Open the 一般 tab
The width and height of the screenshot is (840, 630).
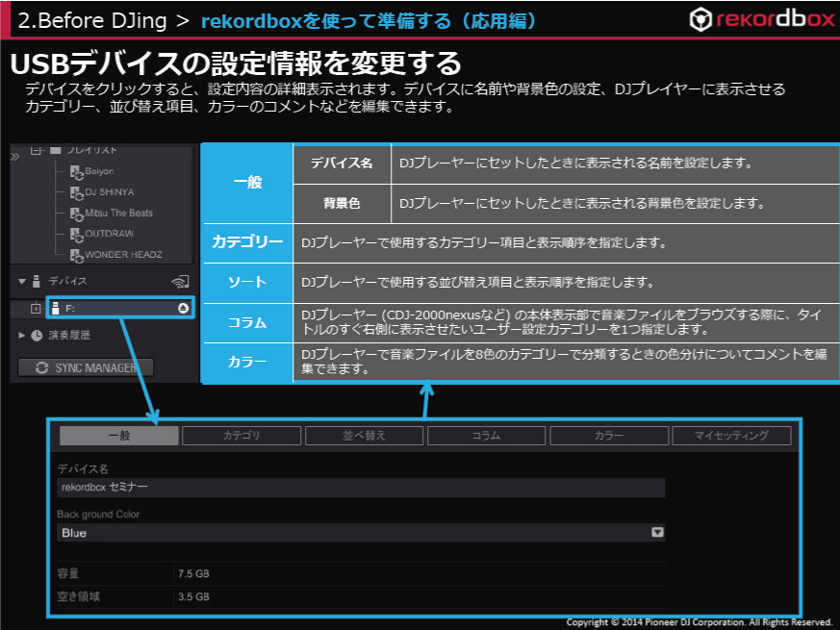[x=119, y=436]
